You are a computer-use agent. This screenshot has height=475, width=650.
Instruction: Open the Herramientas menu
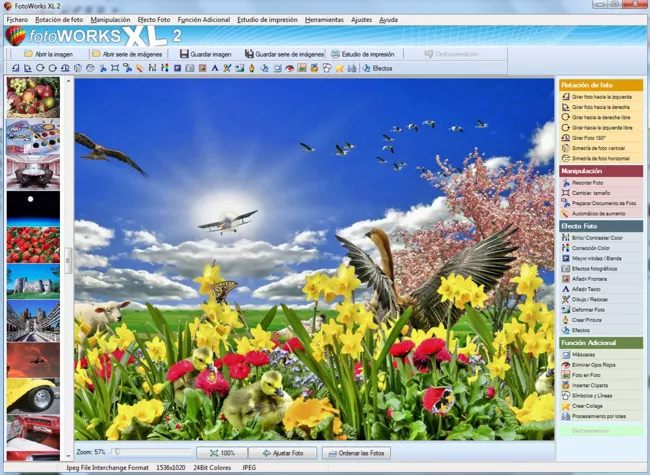tap(324, 19)
